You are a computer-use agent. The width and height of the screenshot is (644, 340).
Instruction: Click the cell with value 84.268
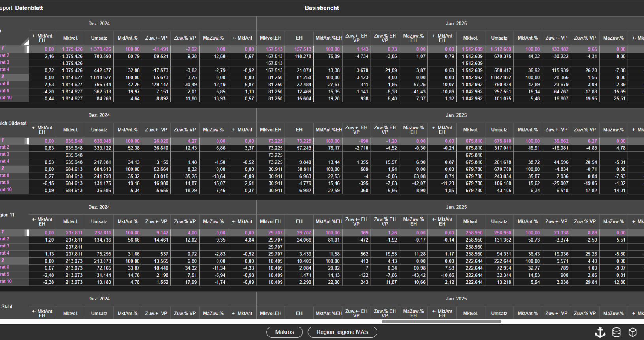click(99, 99)
